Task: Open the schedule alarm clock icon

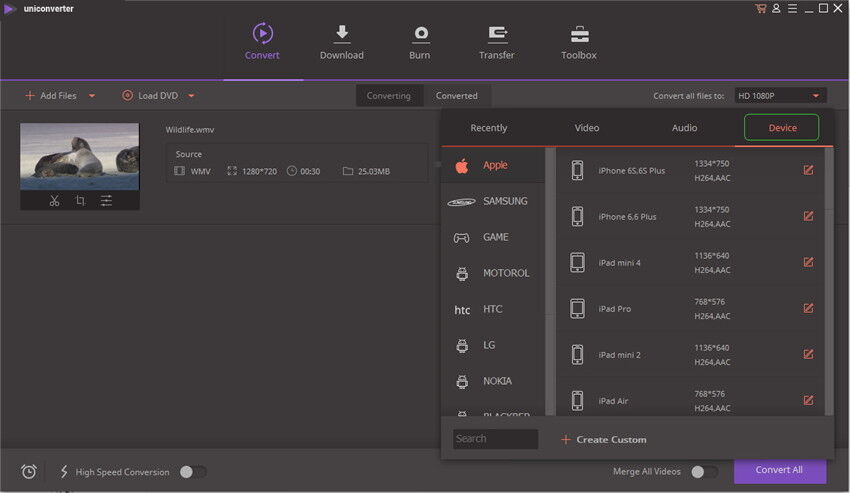Action: [29, 471]
